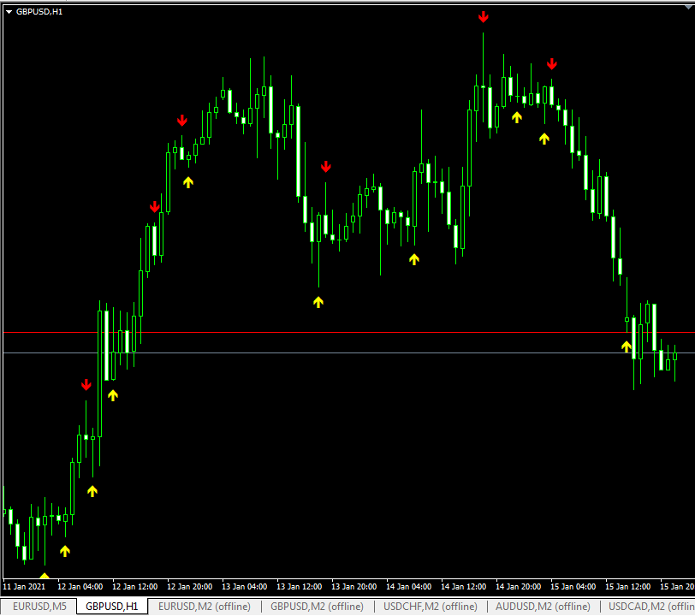Click the '12 Jan 20:00' time label
This screenshot has height=616, width=695.
coord(190,587)
